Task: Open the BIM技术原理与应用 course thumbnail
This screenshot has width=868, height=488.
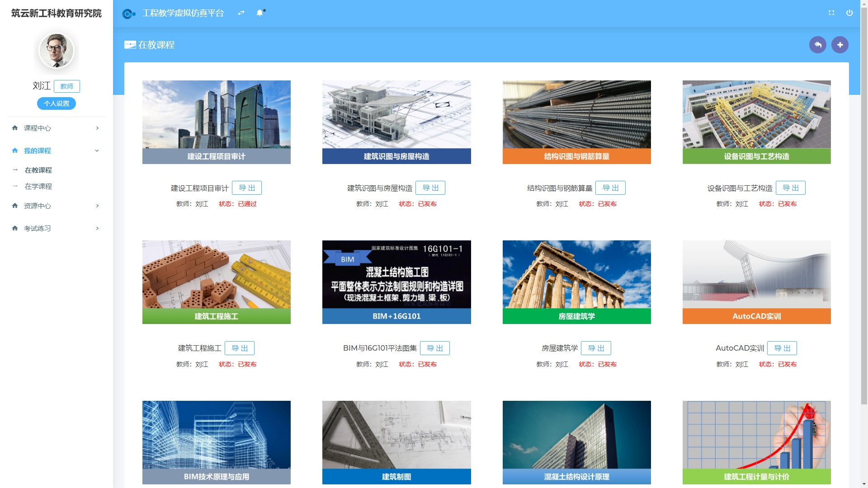Action: pyautogui.click(x=217, y=442)
